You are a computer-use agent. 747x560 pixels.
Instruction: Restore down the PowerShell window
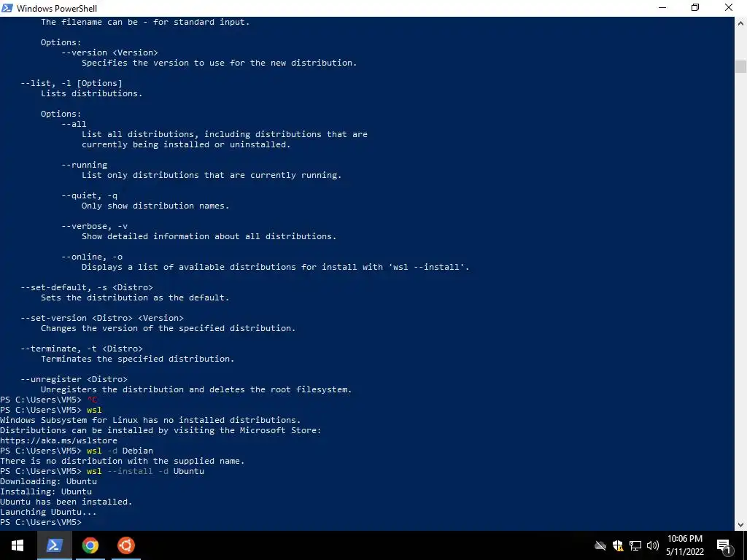(x=695, y=8)
